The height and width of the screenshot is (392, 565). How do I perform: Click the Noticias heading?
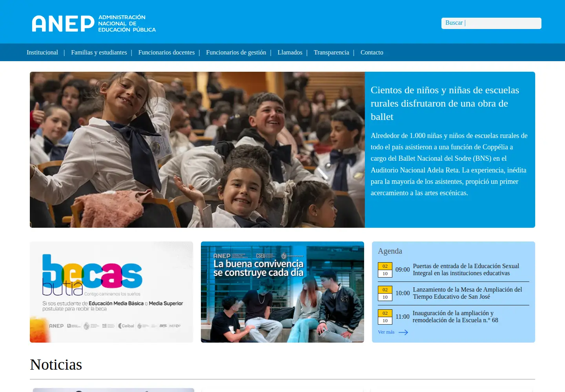coord(56,365)
